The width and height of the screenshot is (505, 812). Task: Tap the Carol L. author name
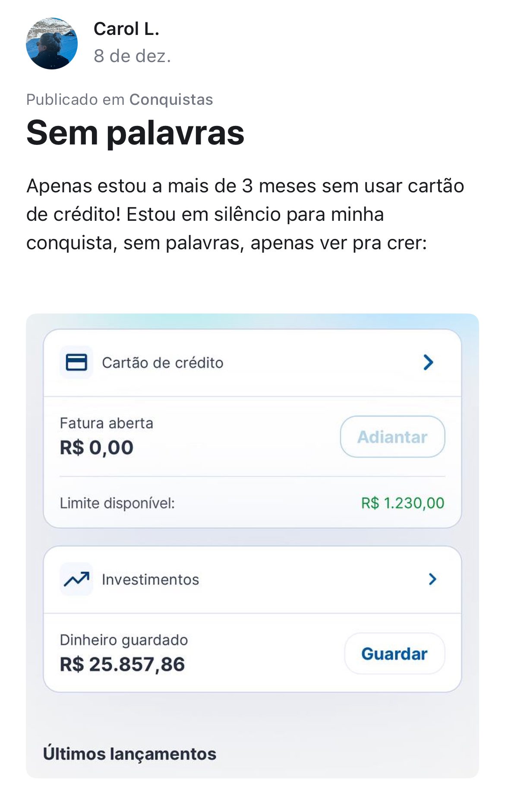point(126,29)
